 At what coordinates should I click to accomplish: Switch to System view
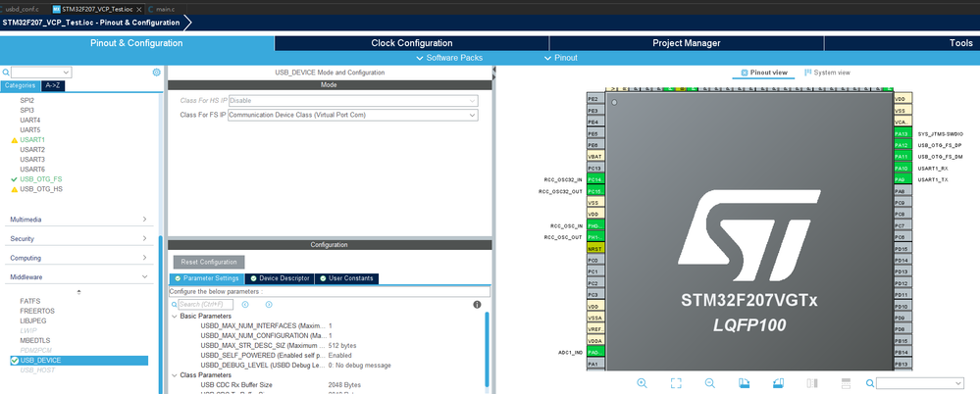click(x=828, y=73)
